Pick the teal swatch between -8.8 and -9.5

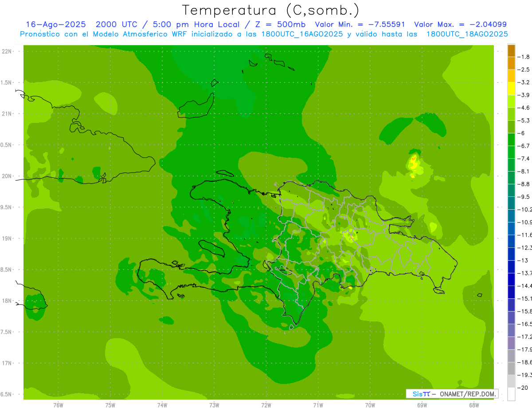(511, 191)
